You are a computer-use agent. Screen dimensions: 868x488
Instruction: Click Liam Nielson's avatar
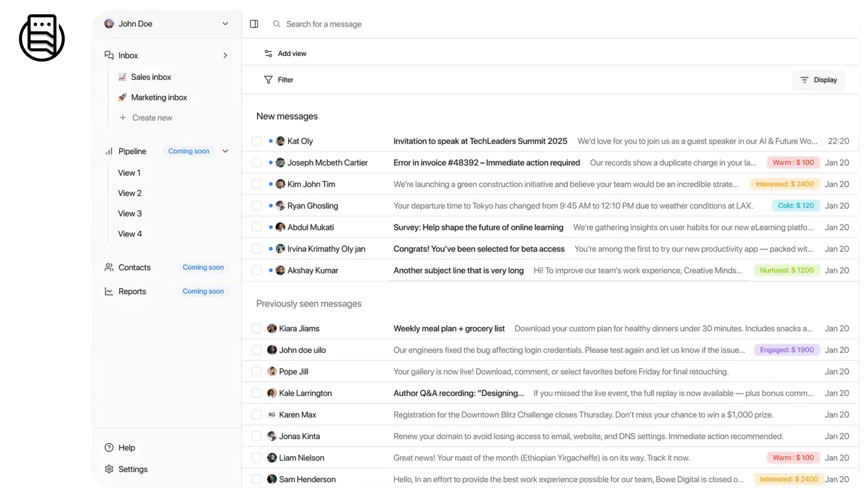272,458
